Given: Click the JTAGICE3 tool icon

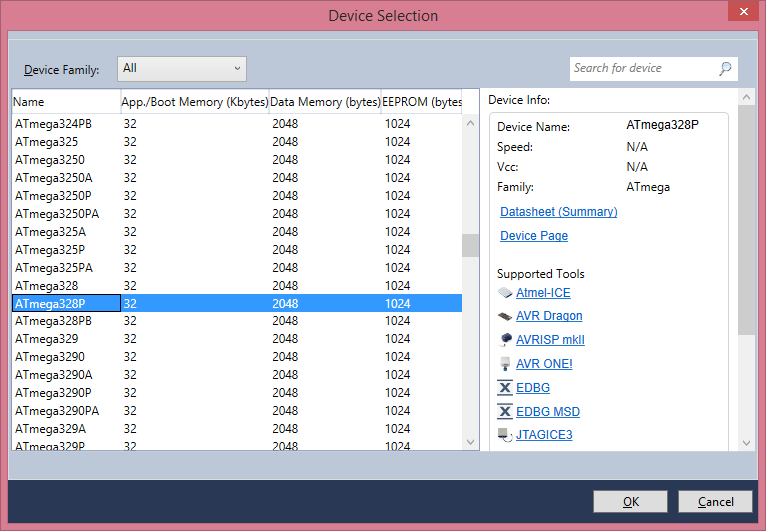Looking at the screenshot, I should pyautogui.click(x=505, y=435).
